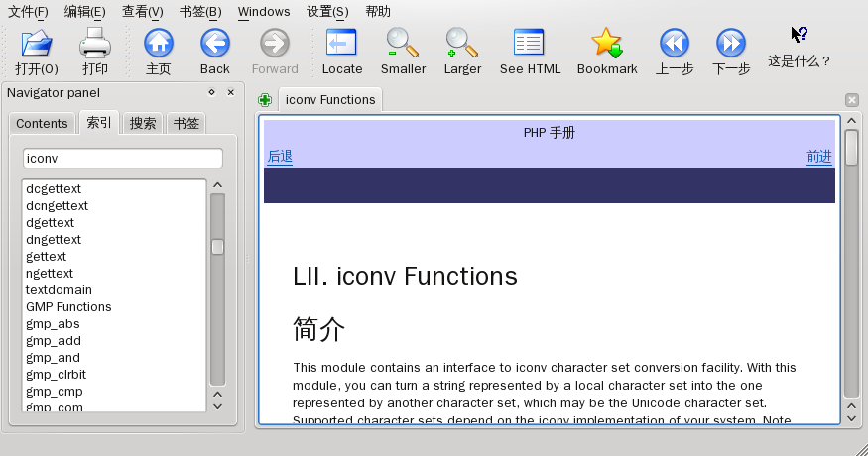This screenshot has height=456, width=868.
Task: Select dgettext in the index list
Action: pos(50,223)
